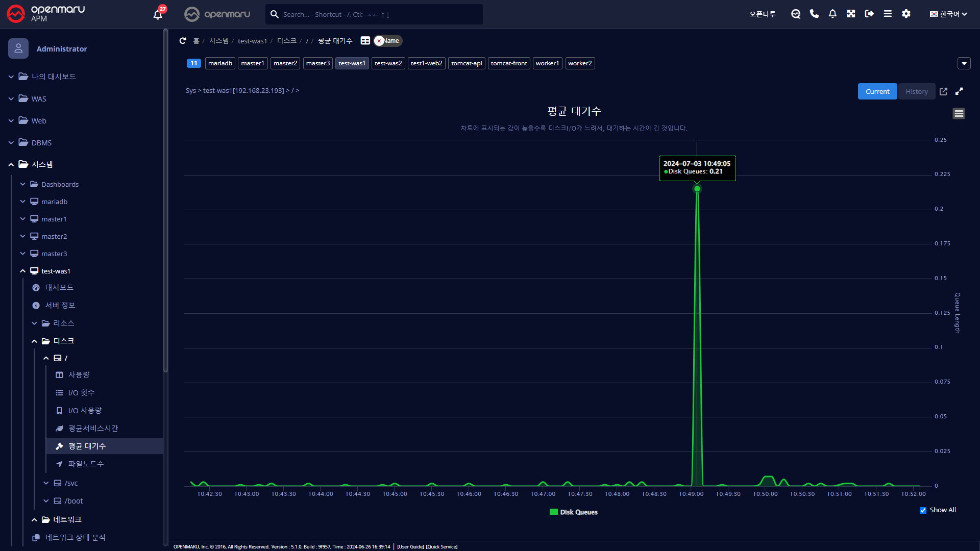This screenshot has height=551, width=980.
Task: Open chart in new window icon
Action: [x=943, y=91]
